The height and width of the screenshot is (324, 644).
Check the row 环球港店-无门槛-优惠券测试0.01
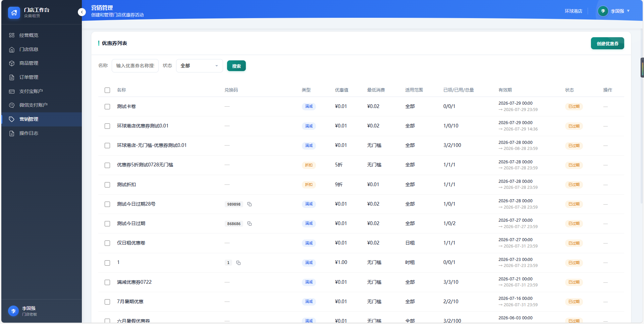pyautogui.click(x=107, y=146)
